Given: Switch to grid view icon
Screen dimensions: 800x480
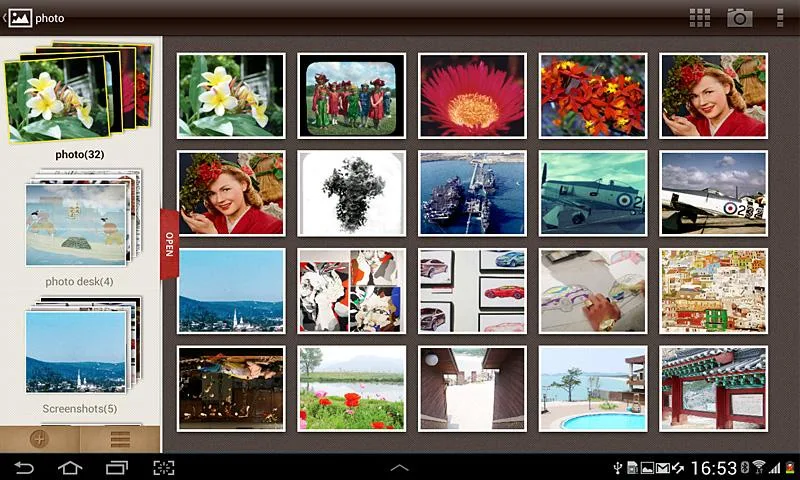Looking at the screenshot, I should [699, 18].
